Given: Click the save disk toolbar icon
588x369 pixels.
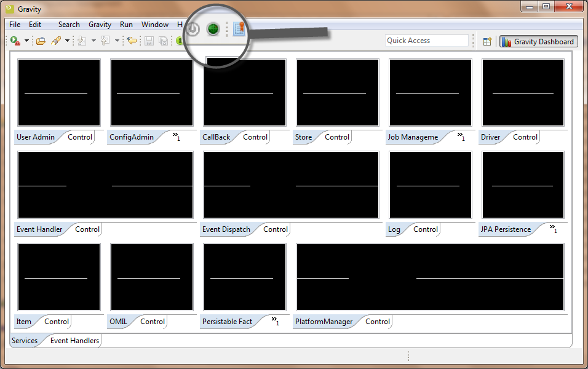Looking at the screenshot, I should pos(149,41).
